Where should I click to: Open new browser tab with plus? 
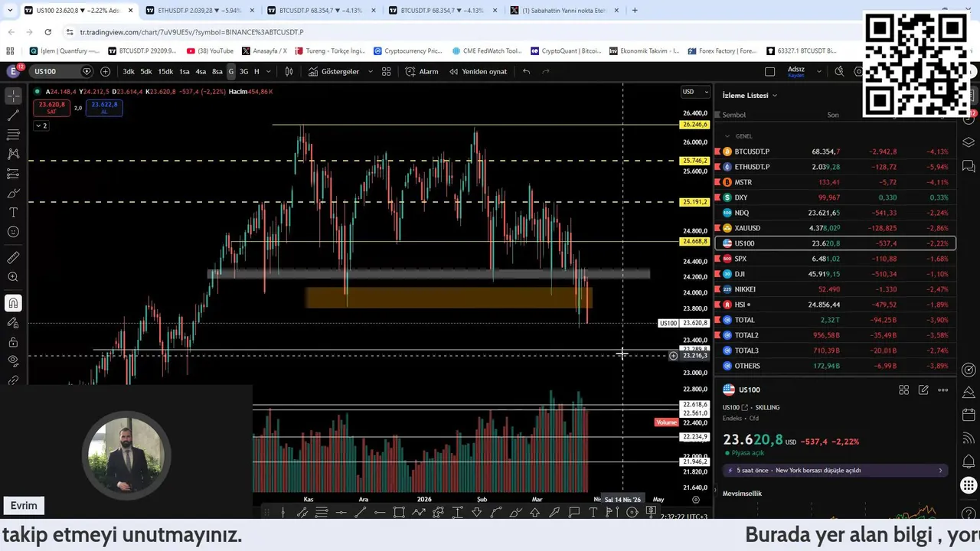(x=635, y=11)
